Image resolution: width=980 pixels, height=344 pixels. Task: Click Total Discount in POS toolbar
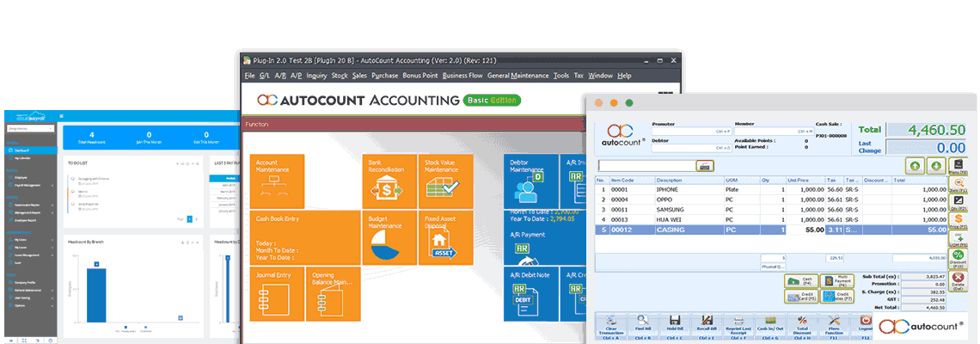coord(802,327)
